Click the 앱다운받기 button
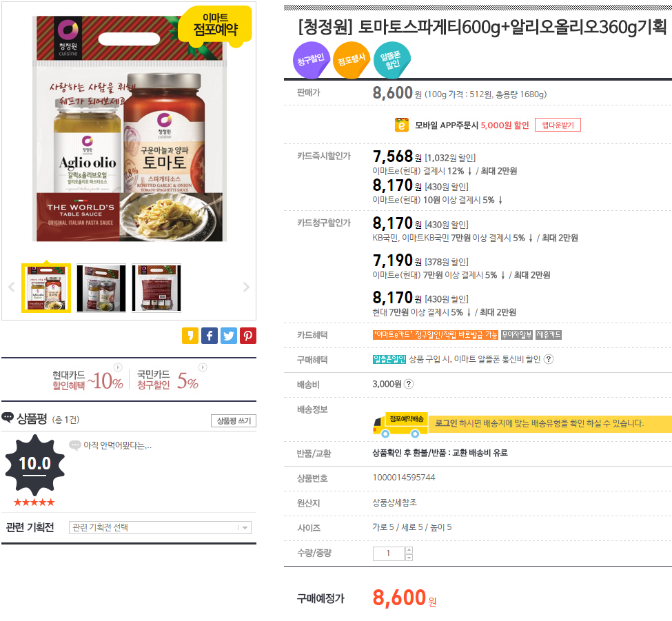The height and width of the screenshot is (621, 672). 558,125
